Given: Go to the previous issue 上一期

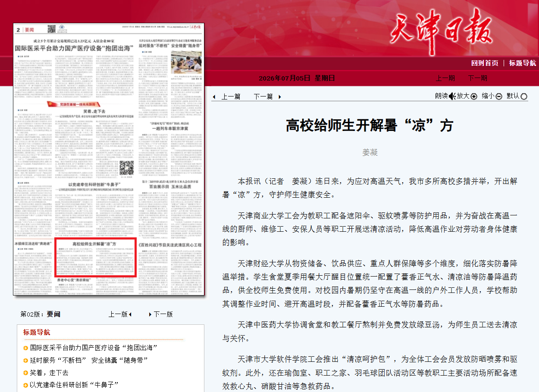Looking at the screenshot, I should pos(445,78).
